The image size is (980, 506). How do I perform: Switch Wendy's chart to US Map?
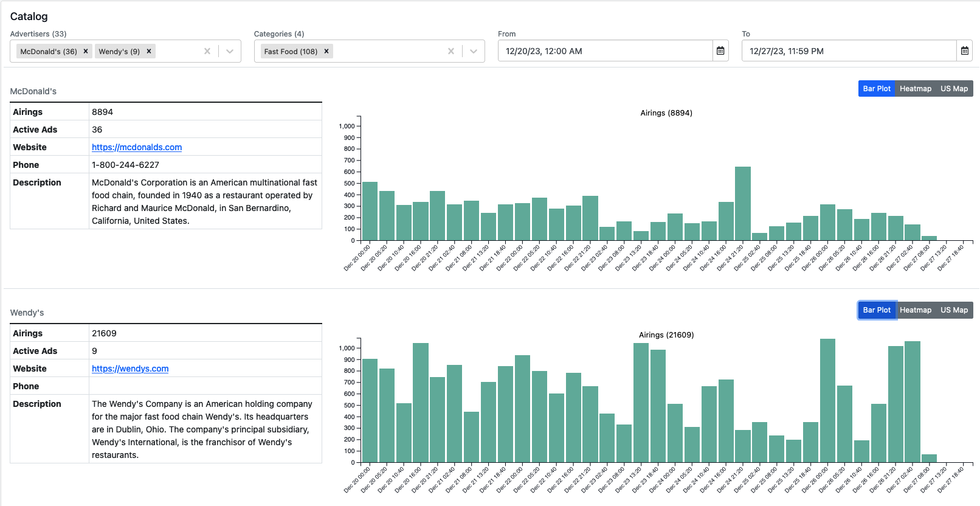coord(954,310)
